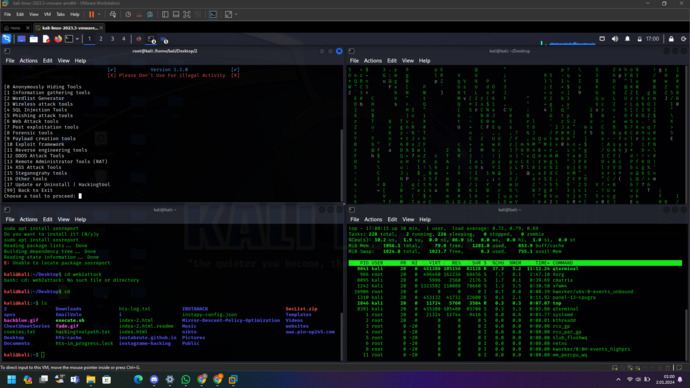Switch to workspace 4
Image resolution: width=690 pixels, height=388 pixels.
point(124,39)
